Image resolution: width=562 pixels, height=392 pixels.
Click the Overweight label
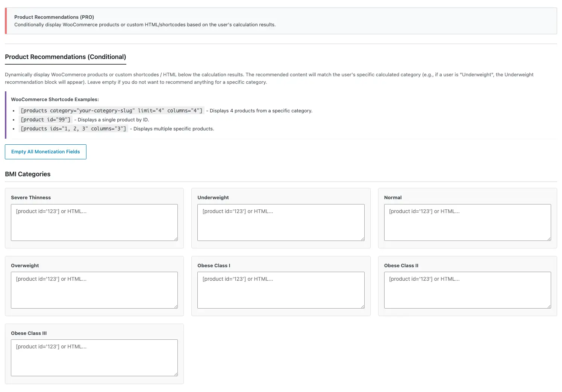(x=25, y=265)
